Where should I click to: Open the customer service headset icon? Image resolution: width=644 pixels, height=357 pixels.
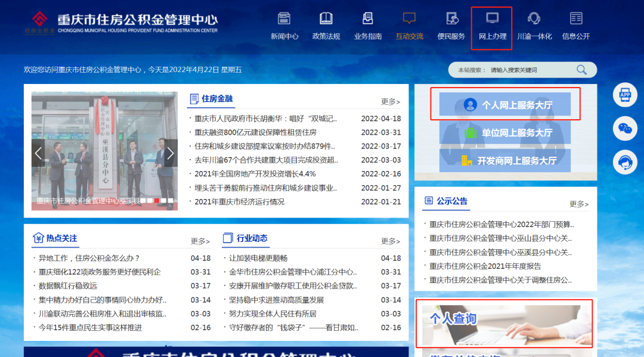pos(625,162)
